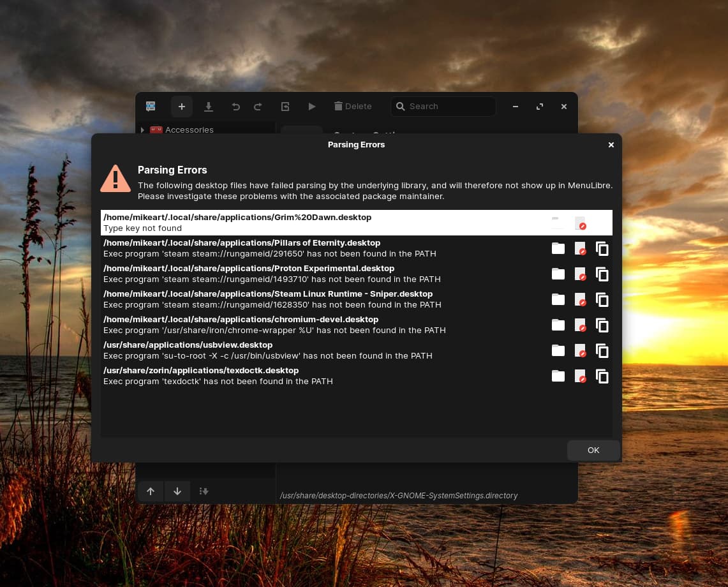Image resolution: width=728 pixels, height=587 pixels.
Task: Click the Revert icon in MenuLibre toolbar
Action: 285,107
